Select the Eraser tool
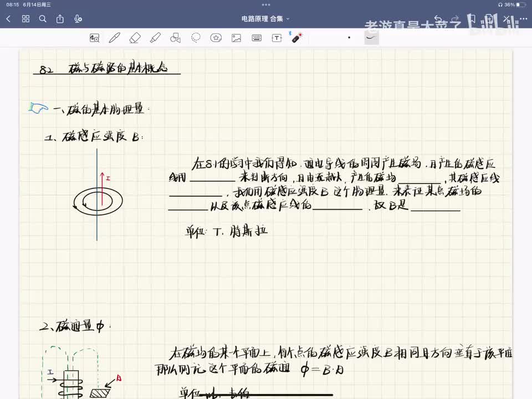Image resolution: width=532 pixels, height=399 pixels. pos(135,38)
